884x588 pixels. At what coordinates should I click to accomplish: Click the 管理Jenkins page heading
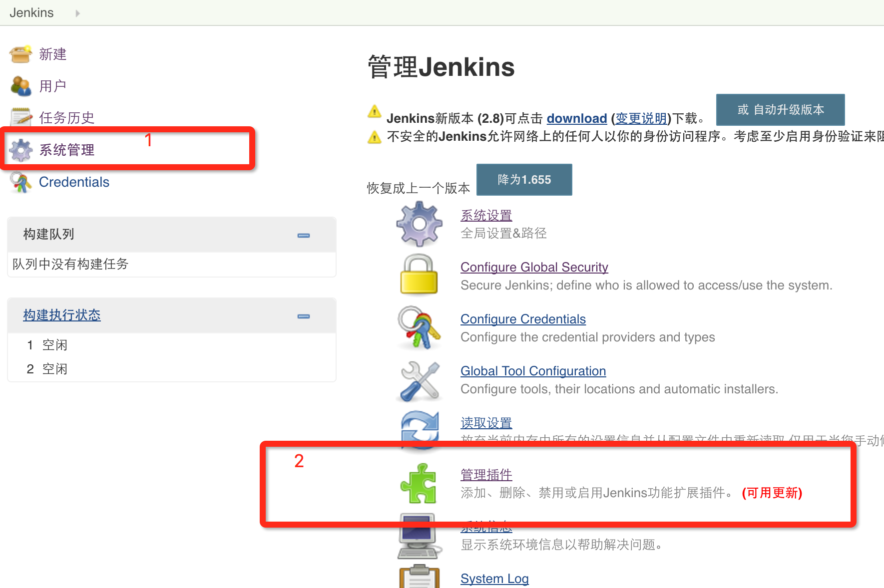pyautogui.click(x=441, y=67)
